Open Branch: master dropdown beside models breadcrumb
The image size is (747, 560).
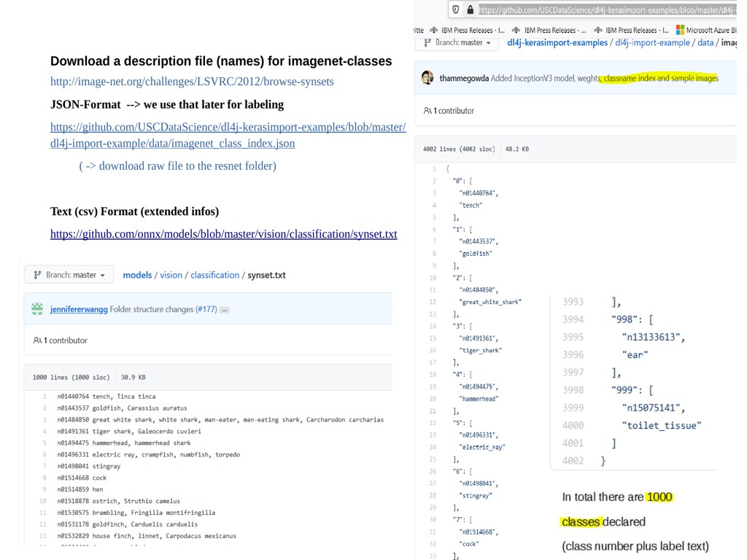69,275
